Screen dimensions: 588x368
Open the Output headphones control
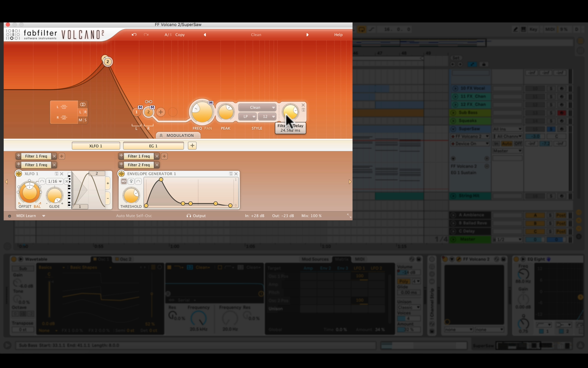pos(196,216)
